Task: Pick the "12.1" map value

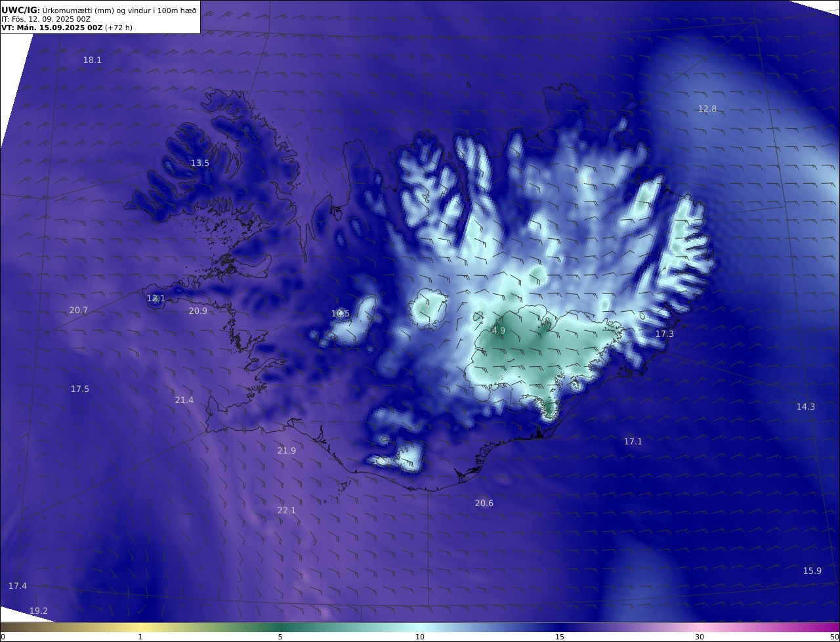Action: coord(156,299)
